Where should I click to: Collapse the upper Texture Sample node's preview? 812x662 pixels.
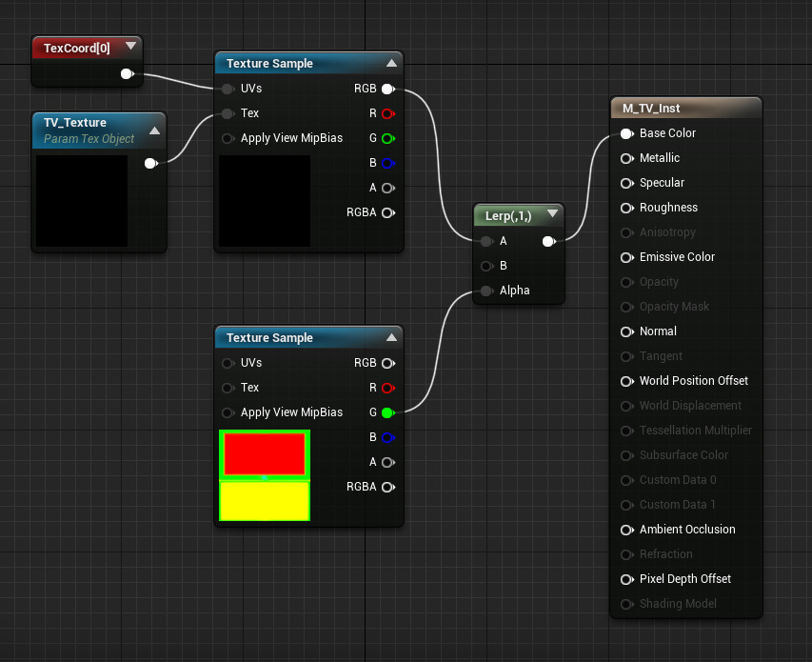click(391, 64)
